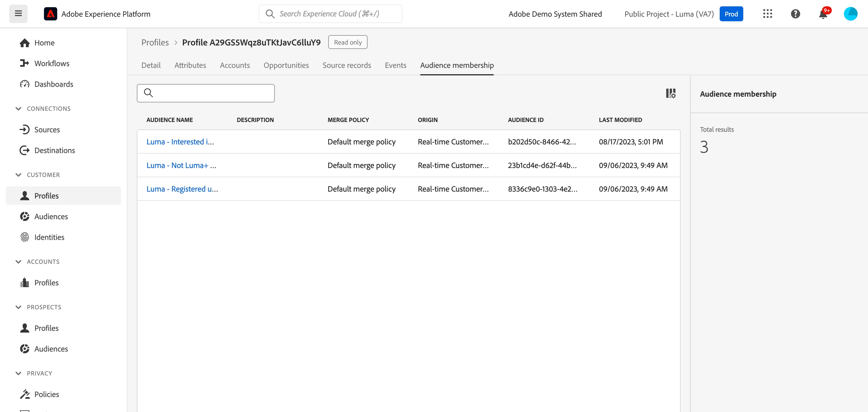Click the Adobe logo icon
This screenshot has width=868, height=412.
click(51, 14)
